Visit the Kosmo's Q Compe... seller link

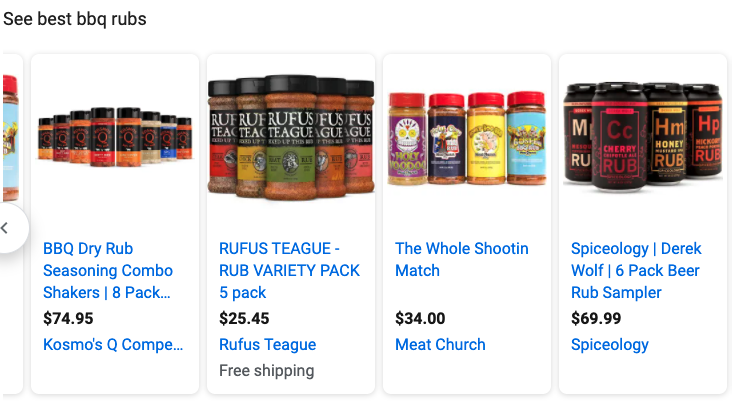click(113, 345)
